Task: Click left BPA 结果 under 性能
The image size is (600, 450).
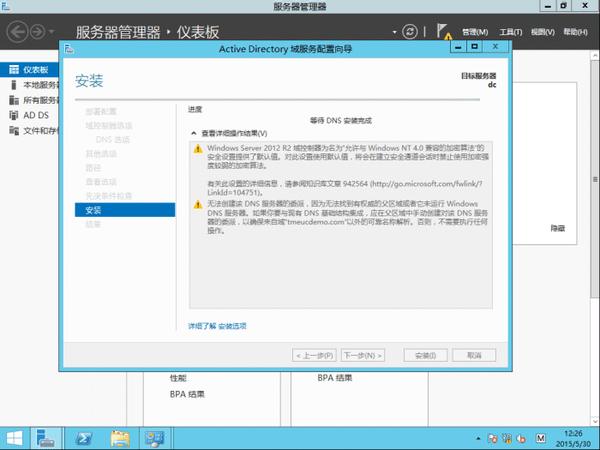Action: point(187,394)
